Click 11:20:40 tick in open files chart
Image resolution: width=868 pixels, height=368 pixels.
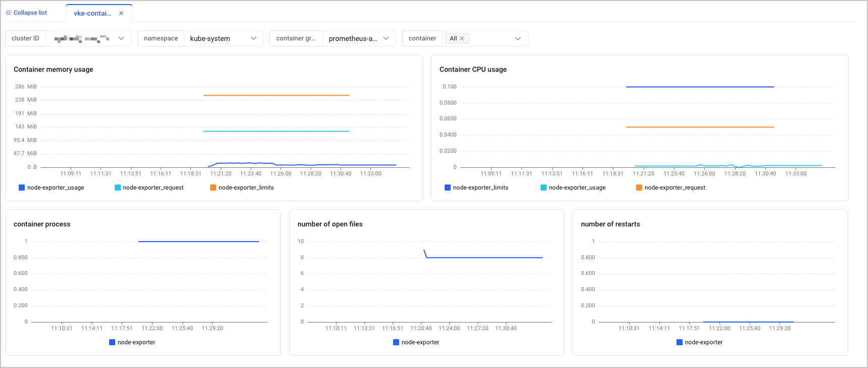pos(421,328)
